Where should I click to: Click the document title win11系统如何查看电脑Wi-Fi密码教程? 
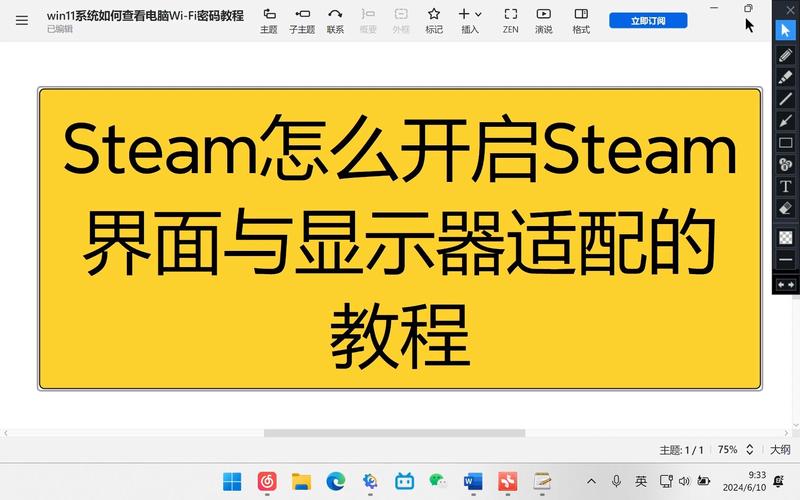click(x=145, y=16)
